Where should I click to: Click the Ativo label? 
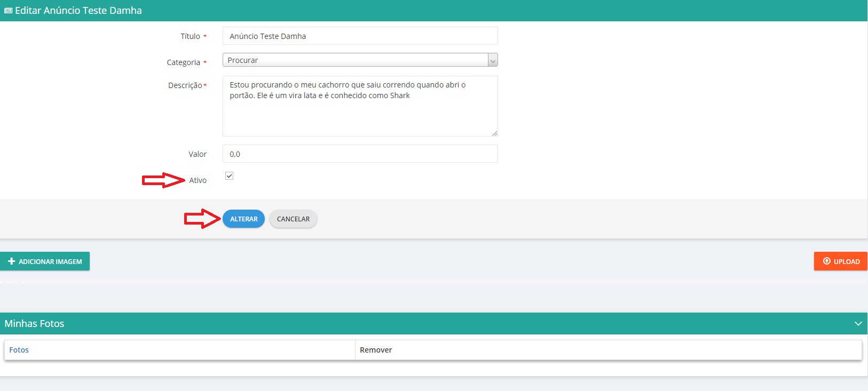point(198,180)
